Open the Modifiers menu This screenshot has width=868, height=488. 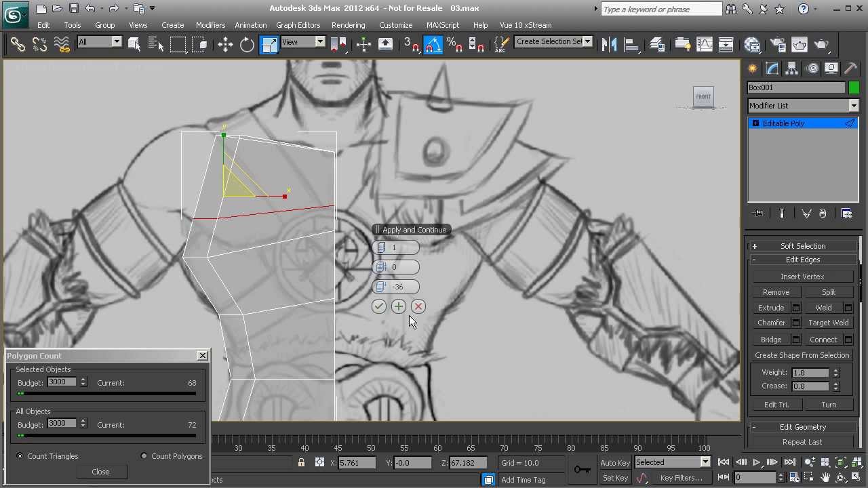pos(210,25)
